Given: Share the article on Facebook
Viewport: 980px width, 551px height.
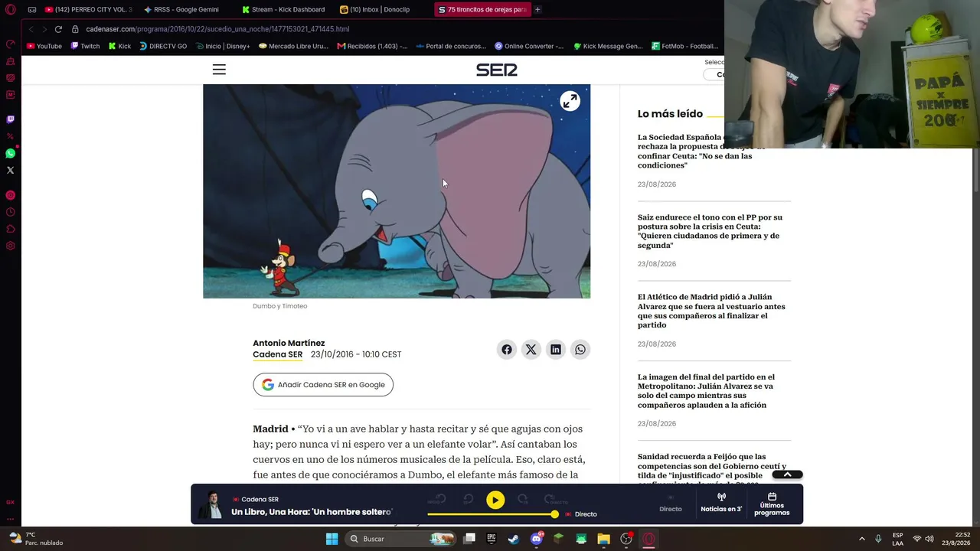Looking at the screenshot, I should [507, 350].
